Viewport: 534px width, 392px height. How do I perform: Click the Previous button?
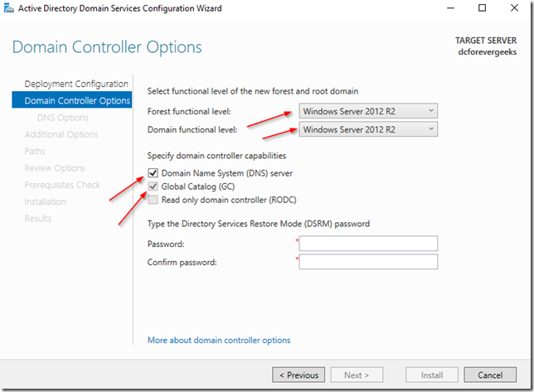pos(299,375)
